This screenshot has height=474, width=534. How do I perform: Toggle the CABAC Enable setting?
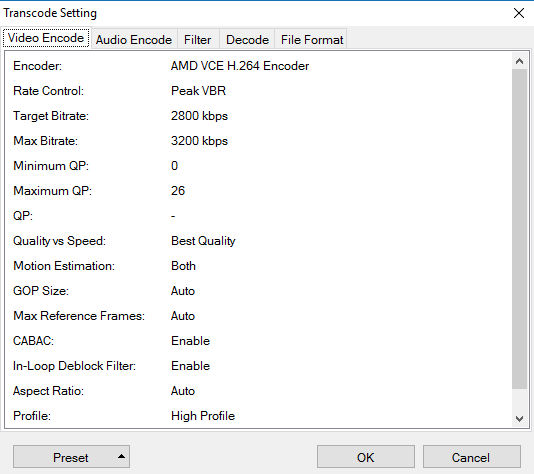pos(190,341)
